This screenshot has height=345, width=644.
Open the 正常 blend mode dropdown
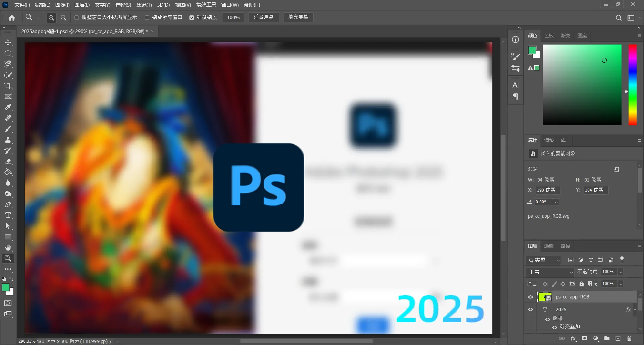point(549,272)
